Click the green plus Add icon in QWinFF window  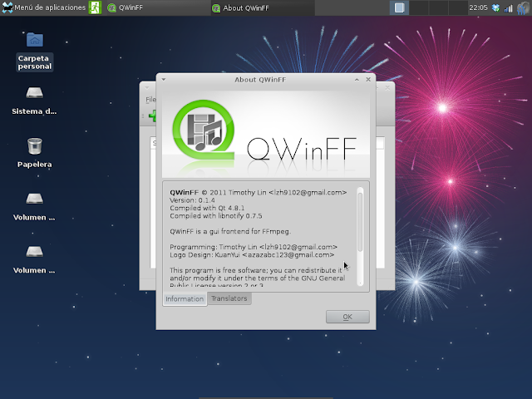[x=152, y=116]
